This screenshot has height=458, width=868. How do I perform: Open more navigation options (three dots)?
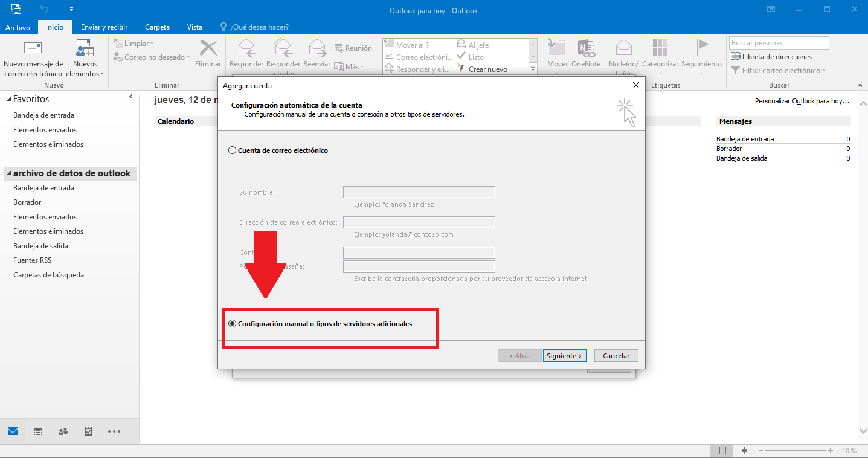[114, 431]
